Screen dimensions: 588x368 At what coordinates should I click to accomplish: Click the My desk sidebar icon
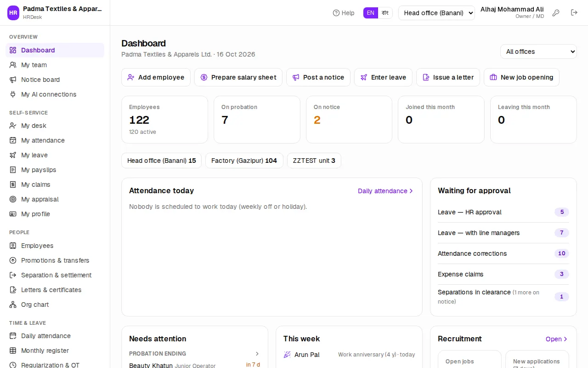click(13, 126)
